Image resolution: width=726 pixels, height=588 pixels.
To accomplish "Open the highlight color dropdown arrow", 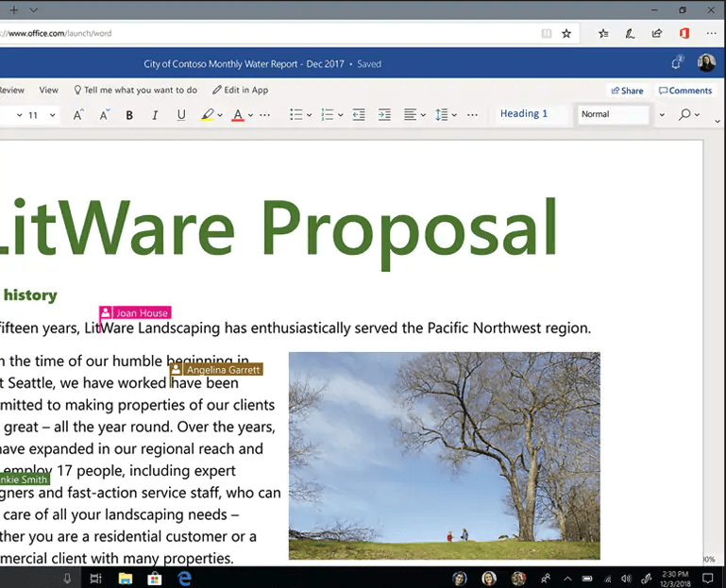I will pos(220,115).
